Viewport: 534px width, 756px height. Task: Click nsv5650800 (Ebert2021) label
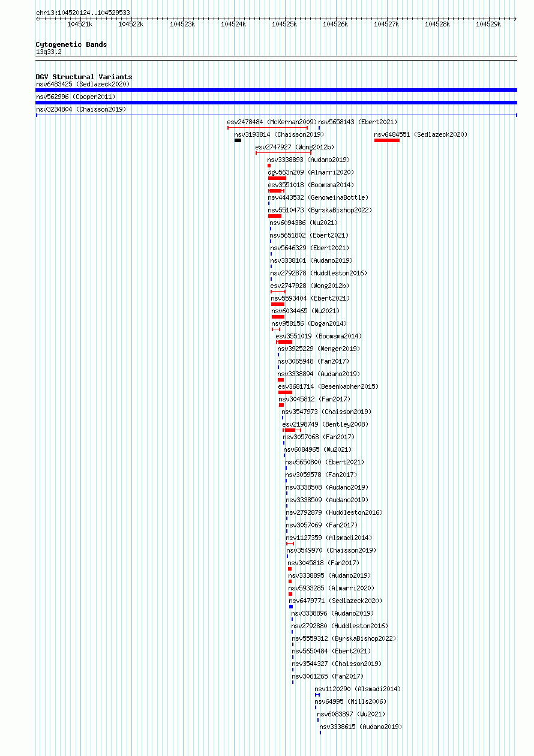(325, 462)
